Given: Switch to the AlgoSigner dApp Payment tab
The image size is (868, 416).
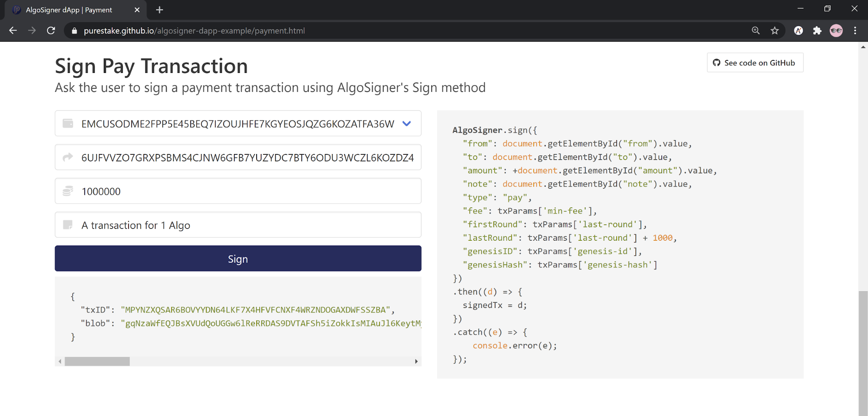Looking at the screenshot, I should pyautogui.click(x=69, y=10).
